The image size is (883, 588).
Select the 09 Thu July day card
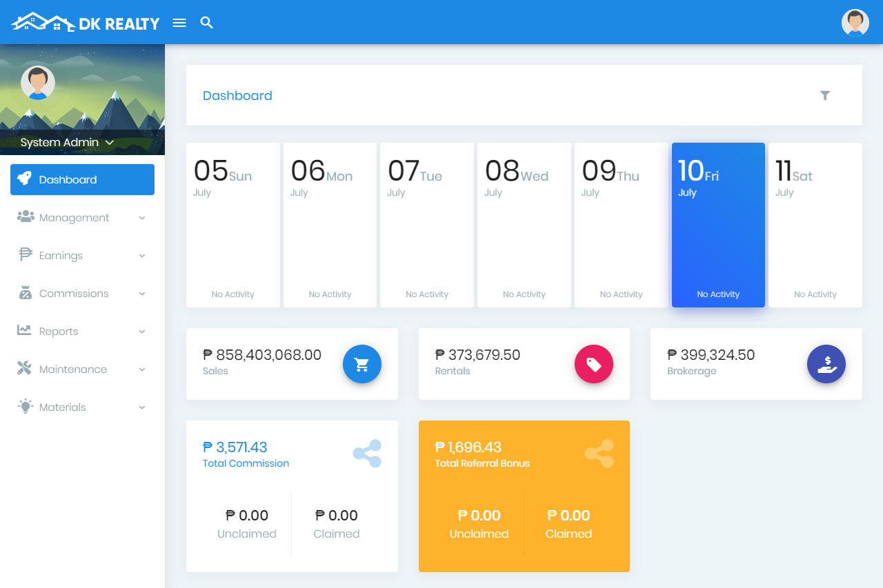coord(622,225)
